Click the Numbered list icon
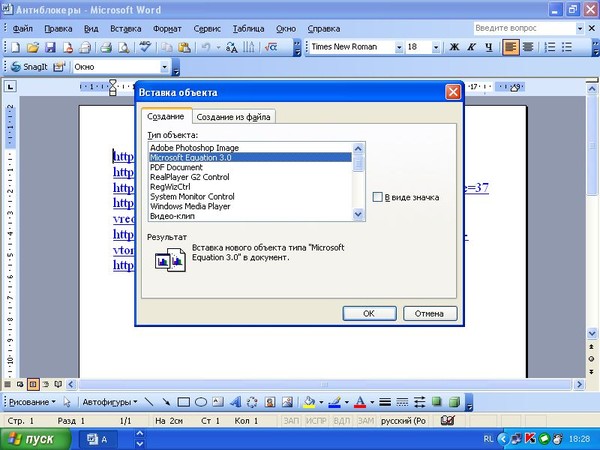600x450 pixels. (550, 47)
